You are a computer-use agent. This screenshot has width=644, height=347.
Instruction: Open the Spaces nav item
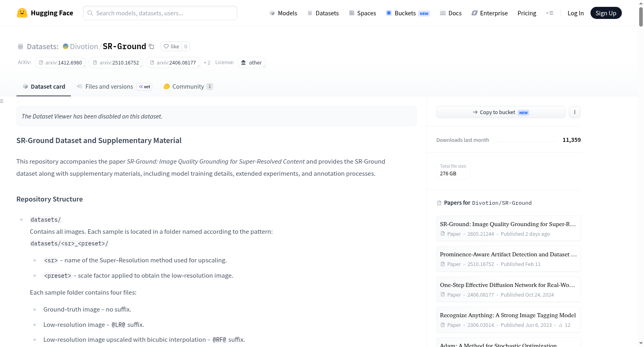pos(363,13)
